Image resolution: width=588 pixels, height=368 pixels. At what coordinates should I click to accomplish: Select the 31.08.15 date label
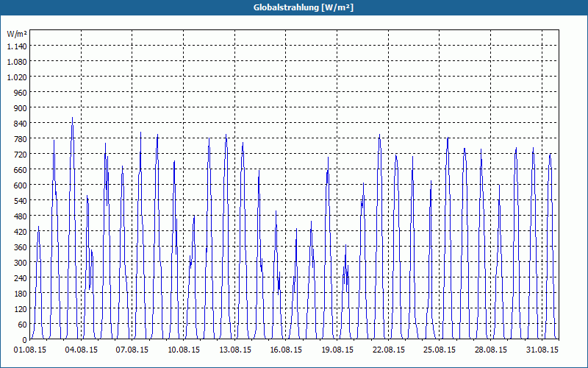[542, 350]
